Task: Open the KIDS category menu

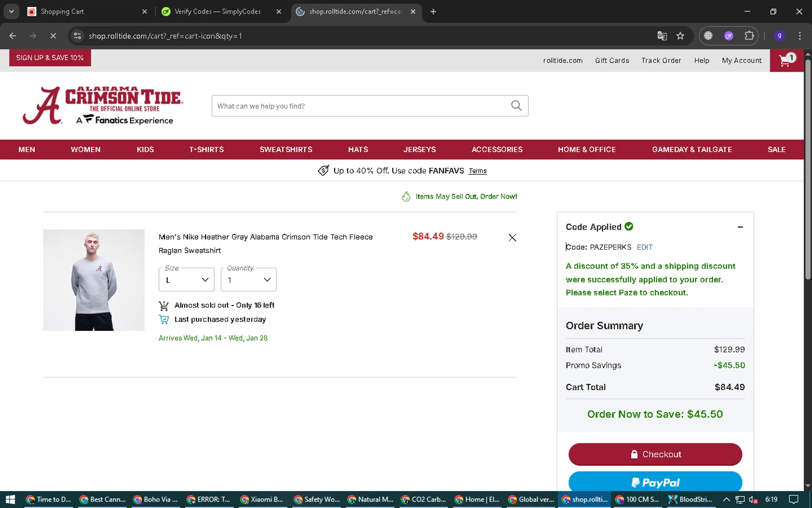Action: coord(145,149)
